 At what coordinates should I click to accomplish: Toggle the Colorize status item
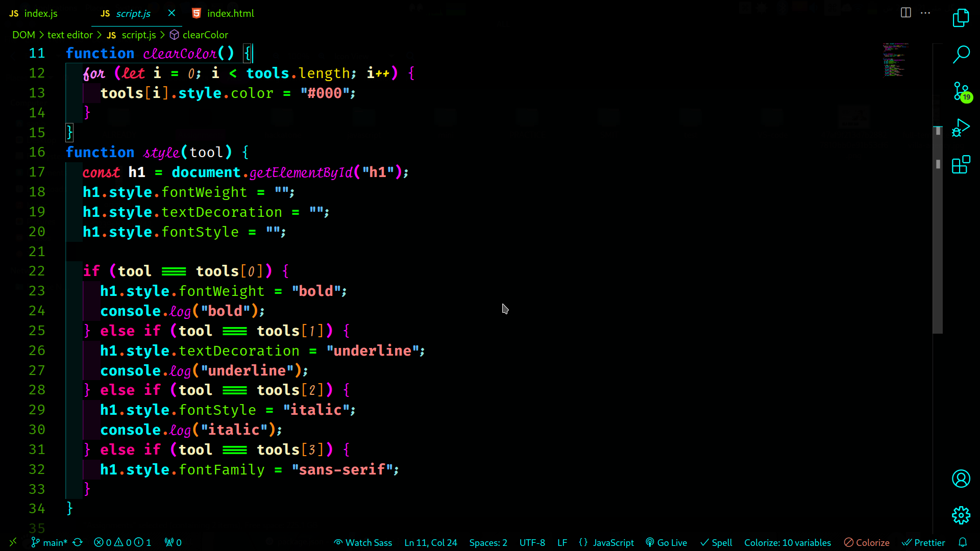click(x=867, y=542)
